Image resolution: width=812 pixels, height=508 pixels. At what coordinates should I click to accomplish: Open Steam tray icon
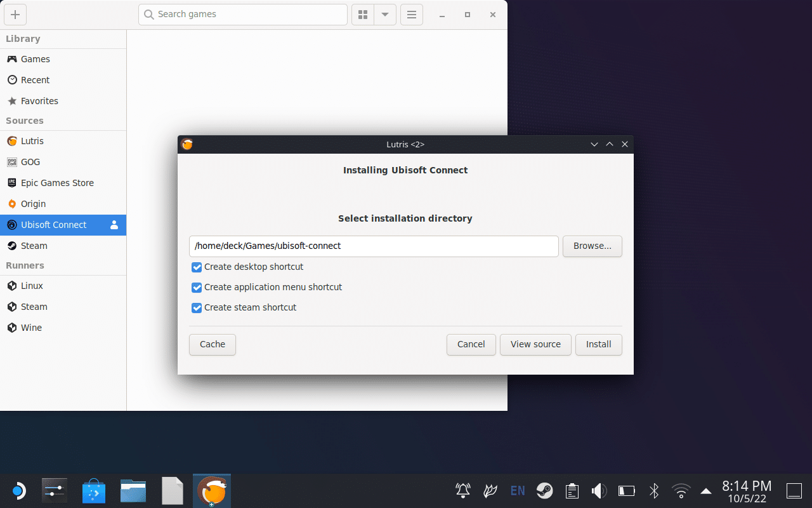[544, 491]
